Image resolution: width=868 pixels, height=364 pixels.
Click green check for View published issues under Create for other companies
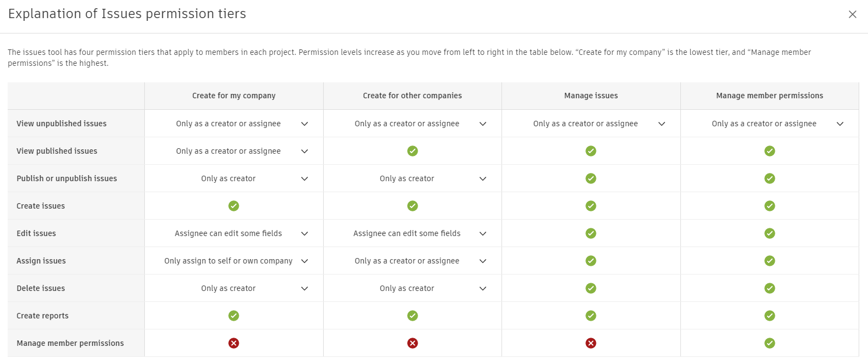click(413, 151)
